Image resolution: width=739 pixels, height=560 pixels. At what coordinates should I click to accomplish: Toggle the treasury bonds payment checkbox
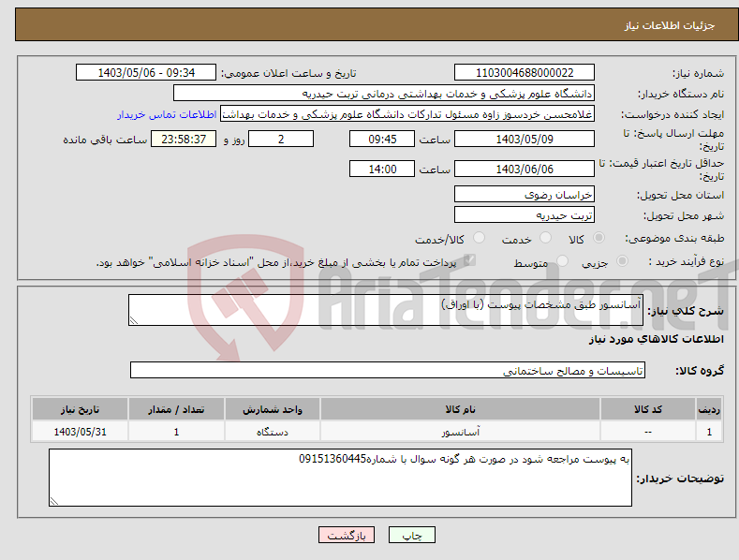(x=469, y=260)
